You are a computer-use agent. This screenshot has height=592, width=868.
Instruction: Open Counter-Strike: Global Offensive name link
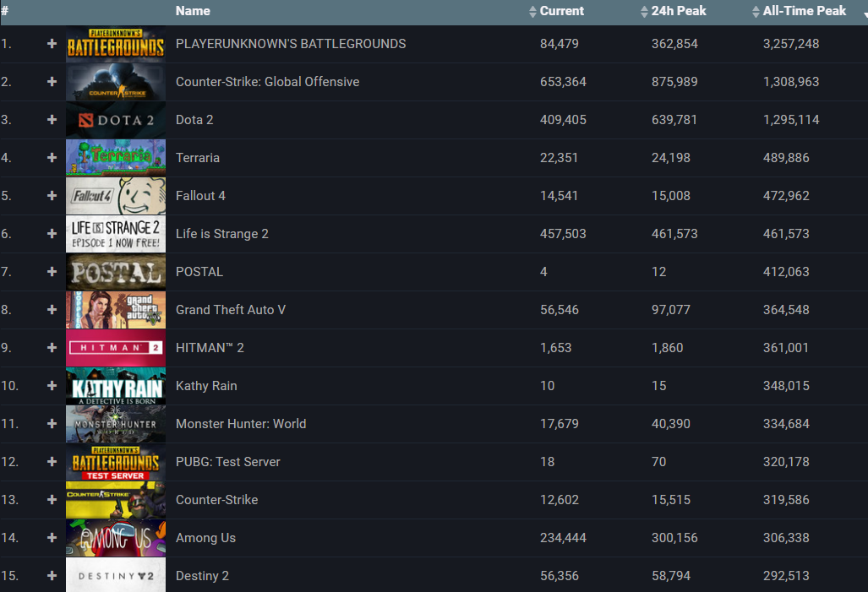(267, 82)
